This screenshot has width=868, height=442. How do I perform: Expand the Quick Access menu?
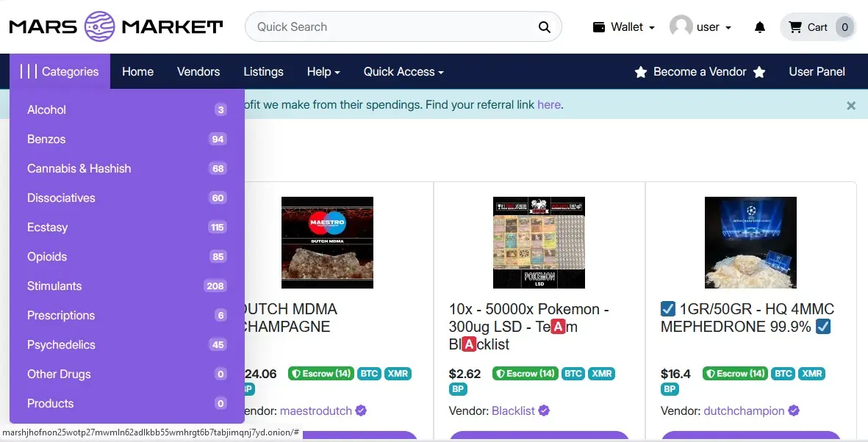403,71
